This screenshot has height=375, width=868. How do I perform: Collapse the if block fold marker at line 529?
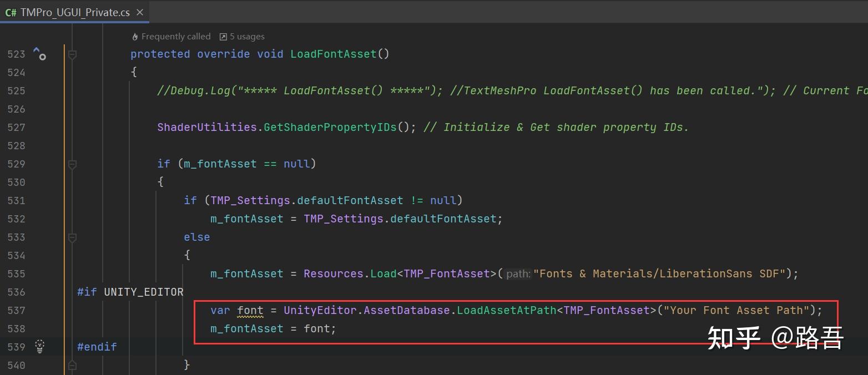(x=72, y=164)
